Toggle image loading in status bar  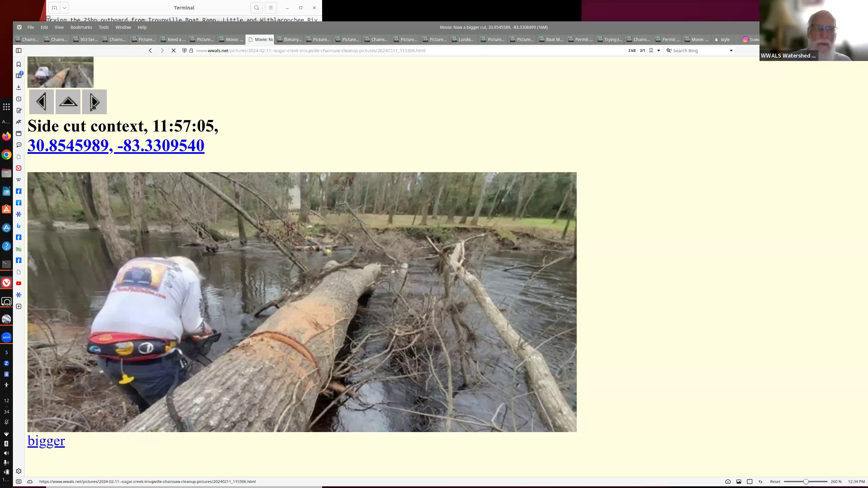tap(739, 482)
